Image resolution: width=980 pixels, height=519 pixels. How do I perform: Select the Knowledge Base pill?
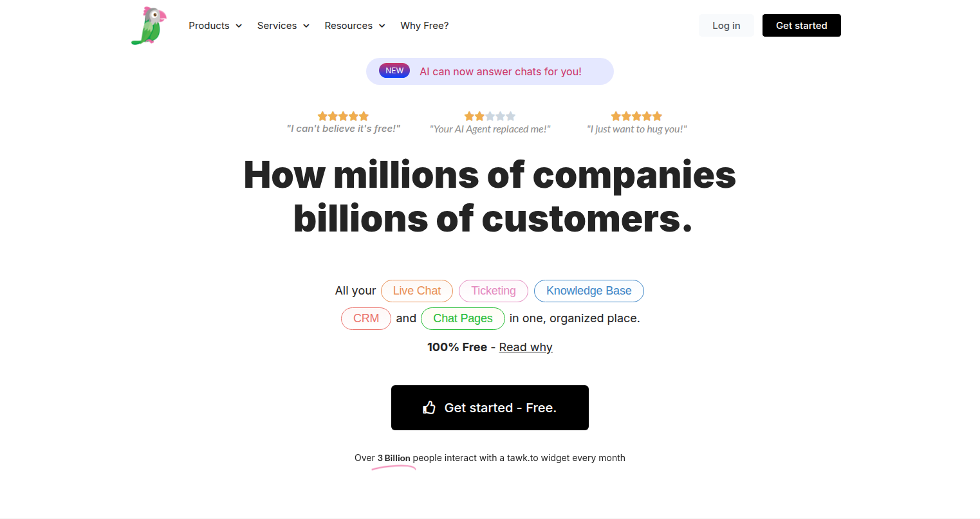click(x=589, y=291)
